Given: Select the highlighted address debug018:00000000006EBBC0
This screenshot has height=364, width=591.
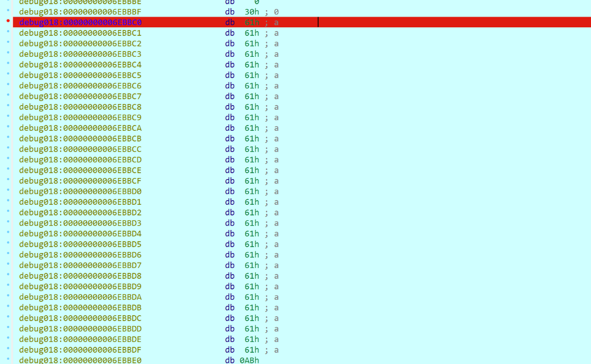Looking at the screenshot, I should coord(80,23).
